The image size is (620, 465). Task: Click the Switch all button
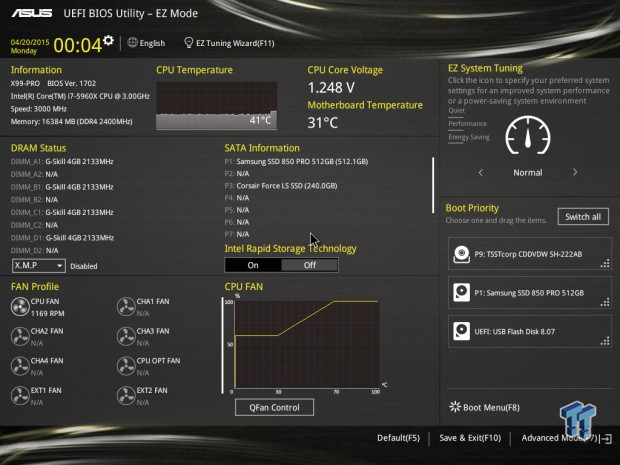583,217
